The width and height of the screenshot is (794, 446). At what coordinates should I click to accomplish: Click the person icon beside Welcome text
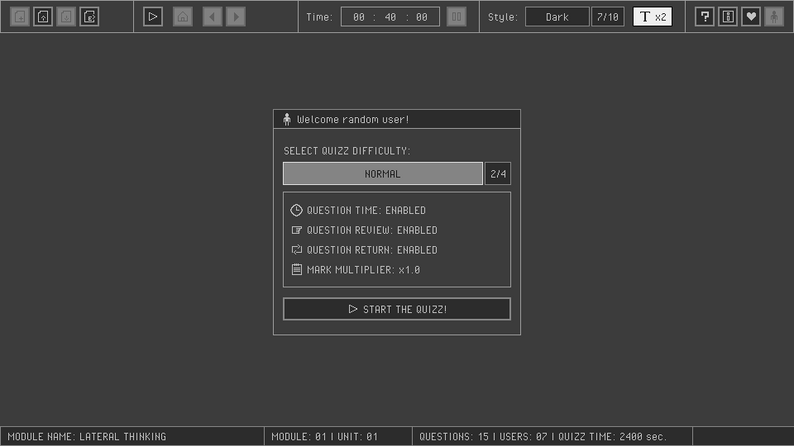(x=287, y=119)
